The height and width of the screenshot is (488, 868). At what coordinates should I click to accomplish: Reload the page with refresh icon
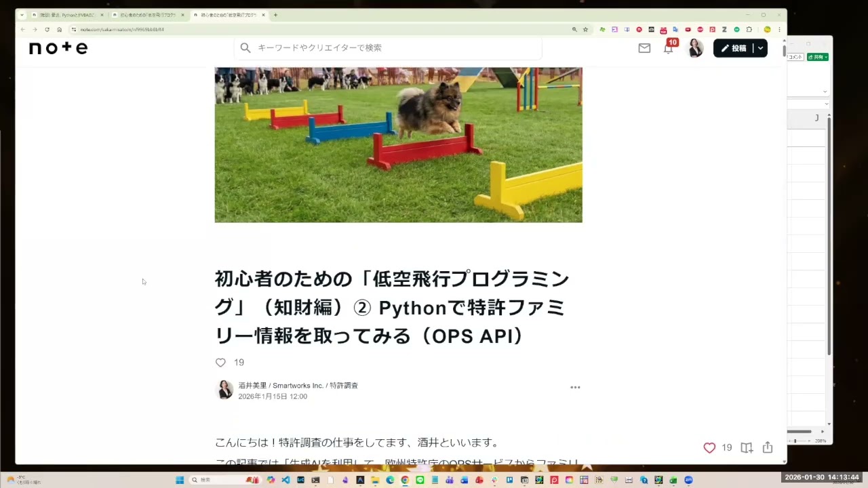point(47,30)
